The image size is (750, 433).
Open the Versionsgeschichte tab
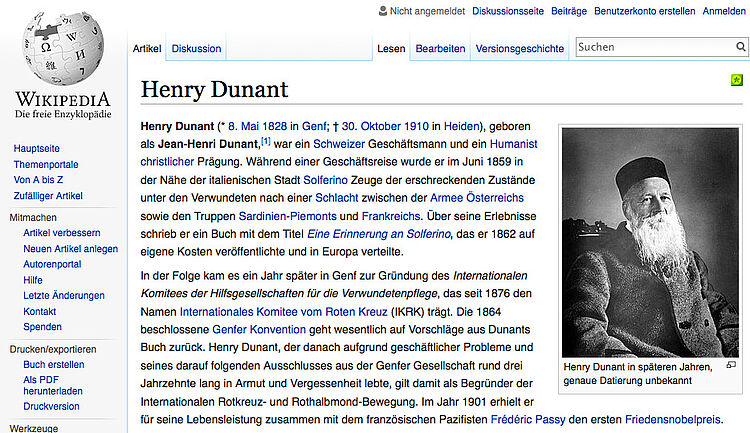[519, 48]
